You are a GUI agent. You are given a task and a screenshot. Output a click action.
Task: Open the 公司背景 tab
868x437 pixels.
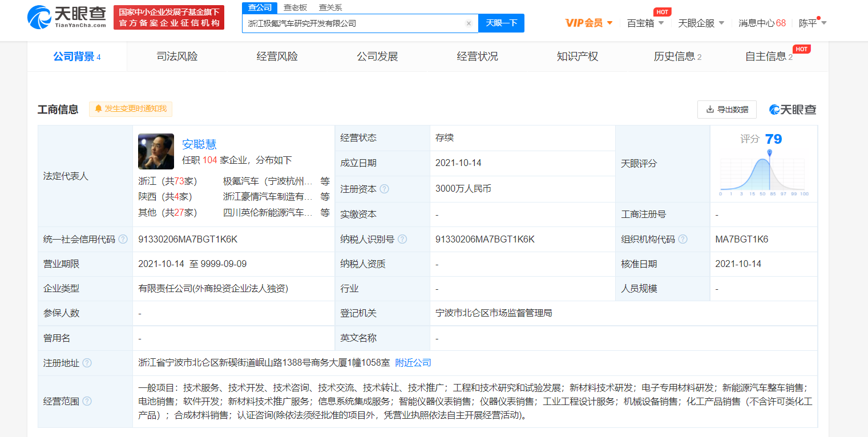click(x=77, y=56)
